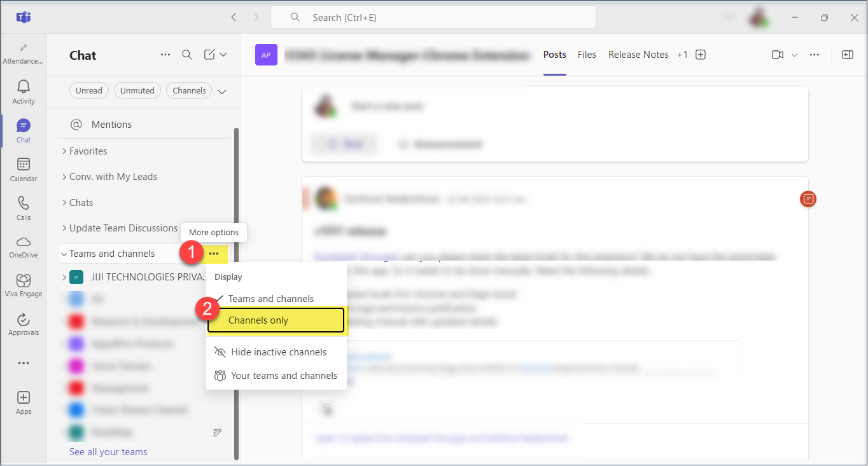Viewport: 868px width, 466px height.
Task: Choose Hide inactive channels option
Action: (278, 352)
